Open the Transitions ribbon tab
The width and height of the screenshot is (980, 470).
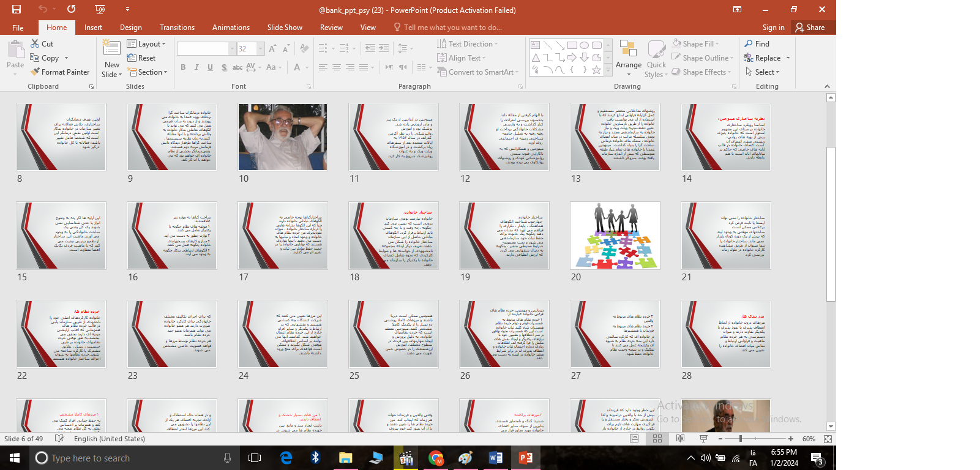(x=177, y=28)
